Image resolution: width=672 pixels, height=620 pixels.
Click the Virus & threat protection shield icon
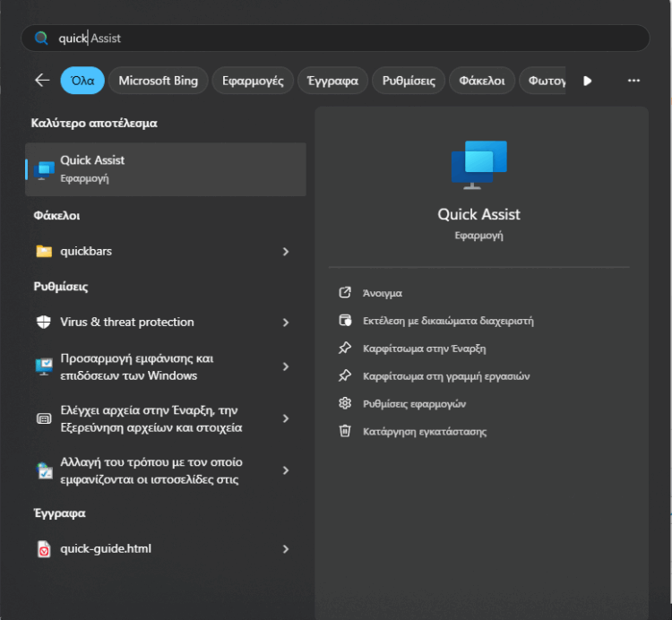click(44, 323)
